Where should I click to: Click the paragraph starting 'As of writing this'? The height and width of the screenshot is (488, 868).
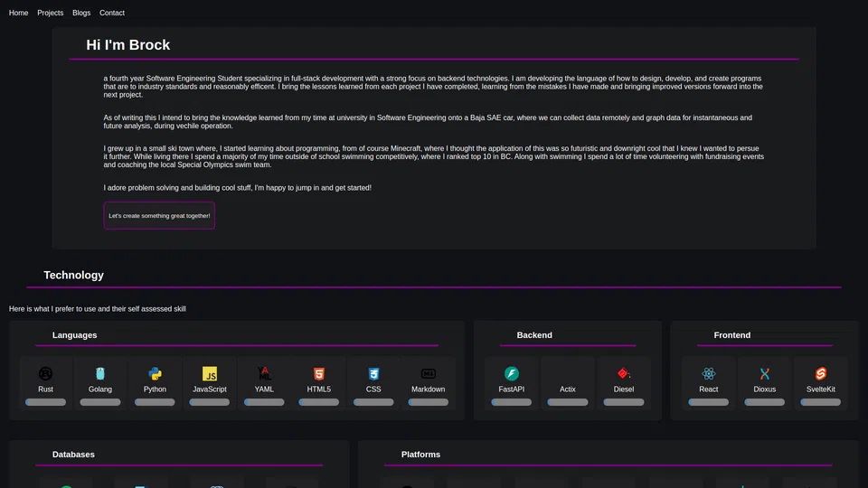428,122
